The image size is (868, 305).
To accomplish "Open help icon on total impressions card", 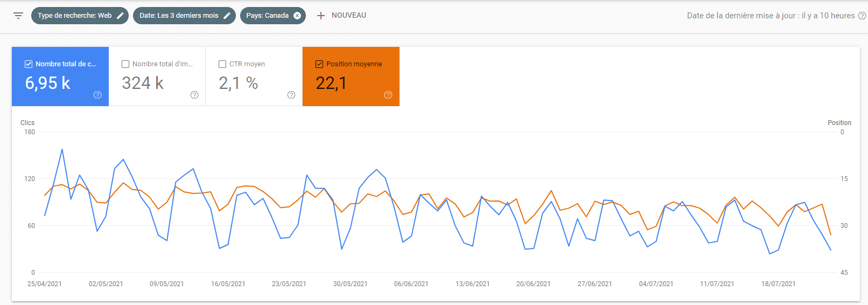I will click(x=194, y=95).
